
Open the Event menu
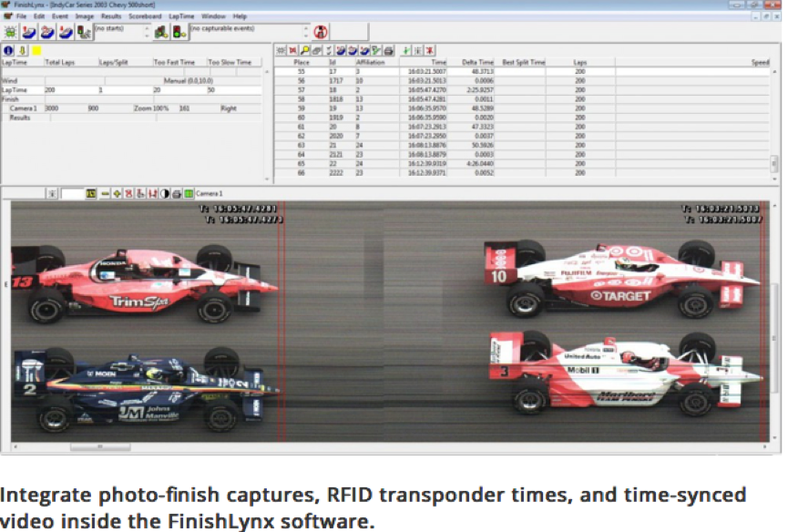point(60,16)
